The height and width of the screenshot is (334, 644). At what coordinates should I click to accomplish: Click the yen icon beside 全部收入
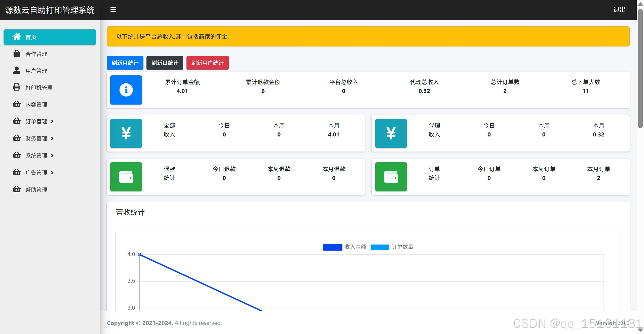126,133
